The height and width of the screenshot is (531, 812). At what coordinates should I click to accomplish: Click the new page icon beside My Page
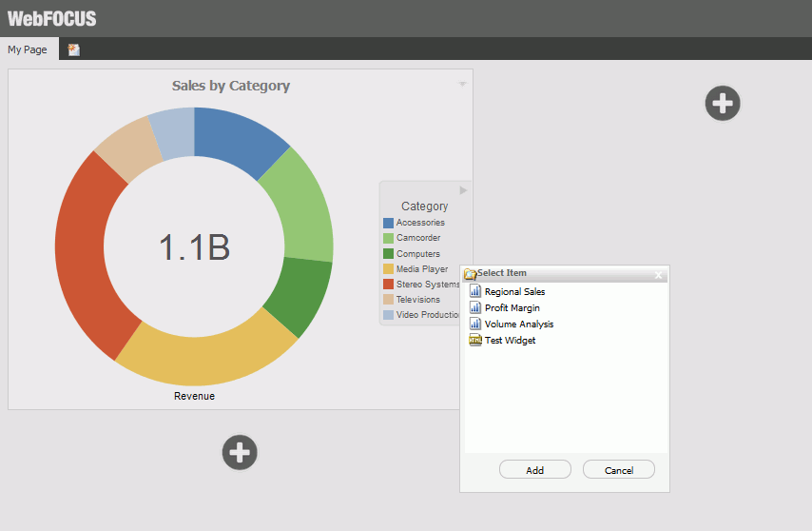(x=73, y=49)
